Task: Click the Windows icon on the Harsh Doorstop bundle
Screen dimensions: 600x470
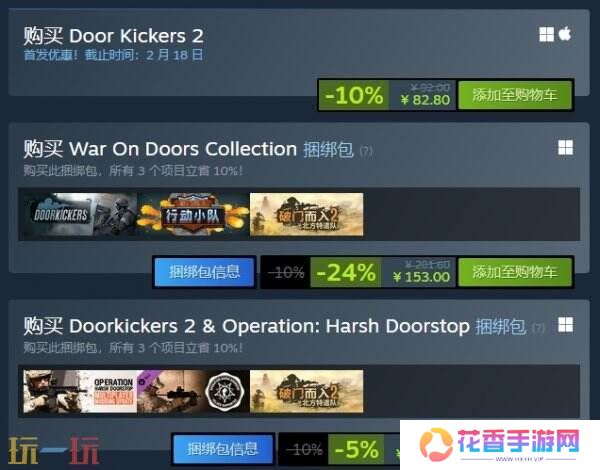Action: (x=565, y=325)
